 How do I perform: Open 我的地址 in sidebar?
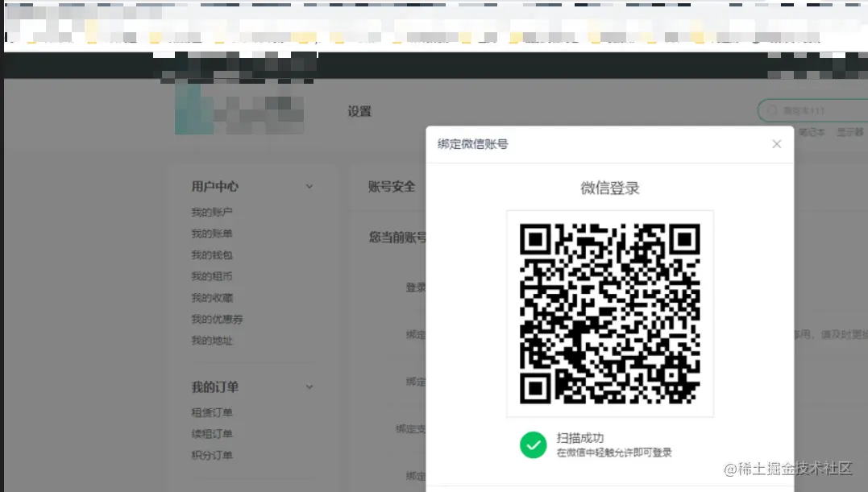[212, 341]
